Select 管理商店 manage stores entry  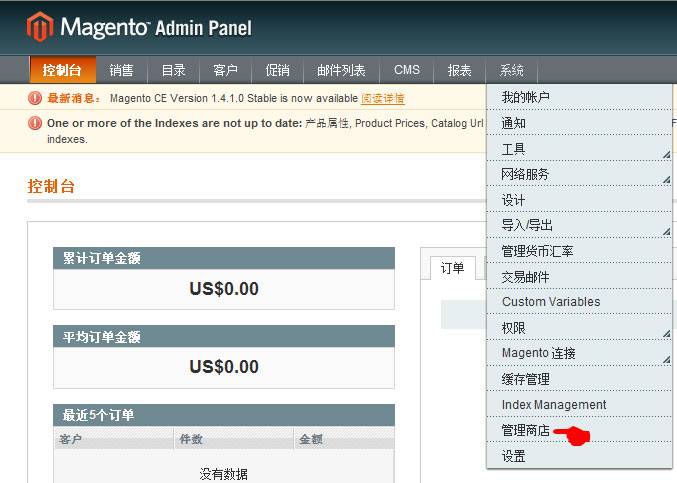[x=579, y=430]
